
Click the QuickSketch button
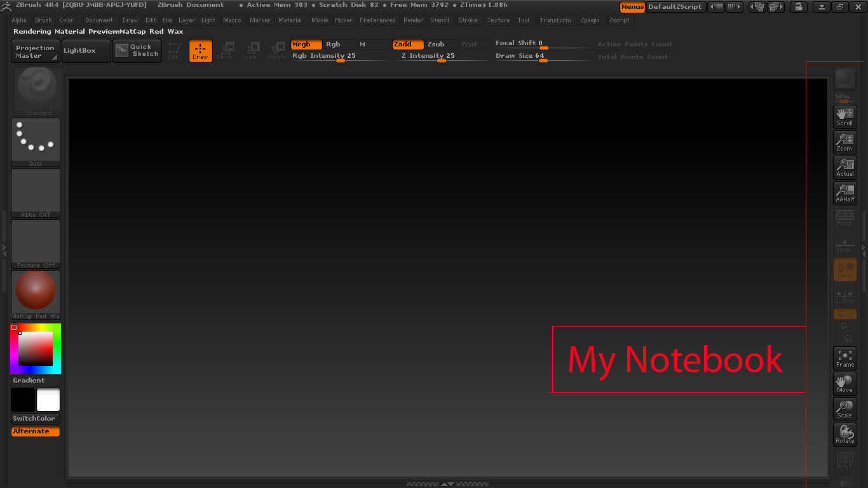[x=137, y=51]
